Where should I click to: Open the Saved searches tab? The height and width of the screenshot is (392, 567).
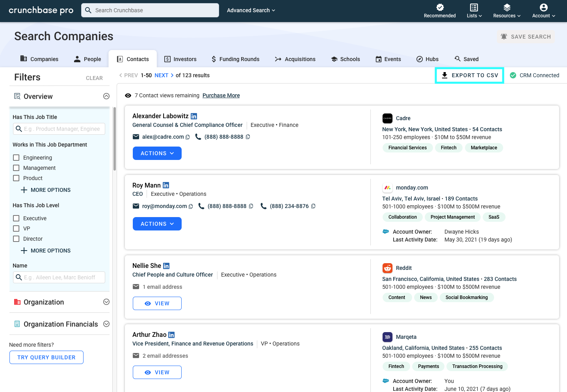coord(467,59)
